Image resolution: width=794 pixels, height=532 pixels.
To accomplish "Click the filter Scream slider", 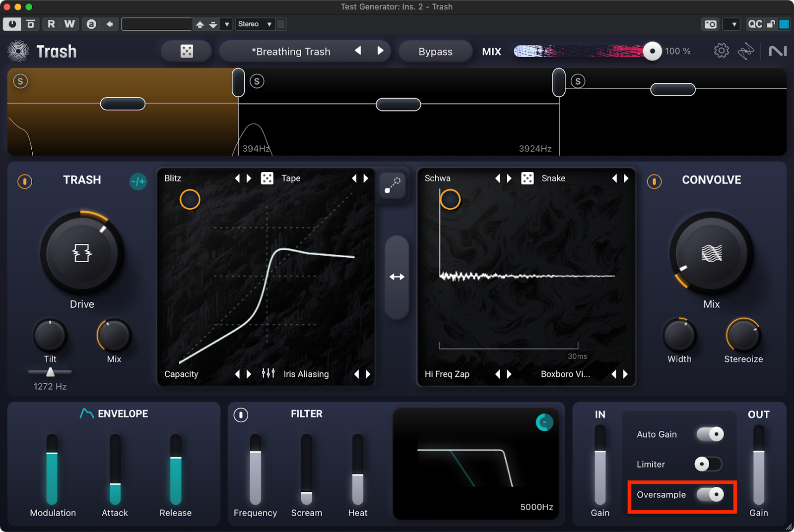I will 307,470.
